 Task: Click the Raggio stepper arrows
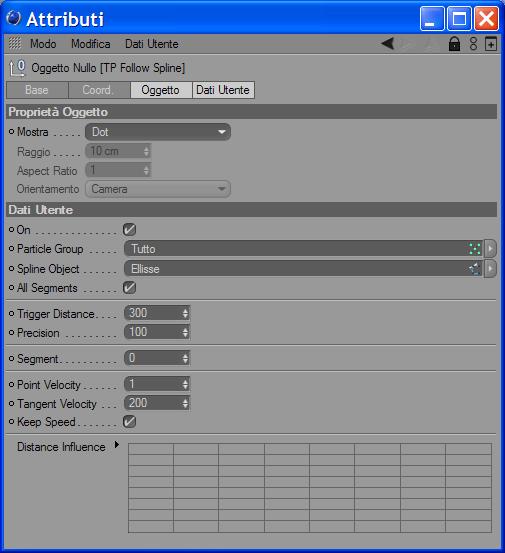(x=147, y=152)
